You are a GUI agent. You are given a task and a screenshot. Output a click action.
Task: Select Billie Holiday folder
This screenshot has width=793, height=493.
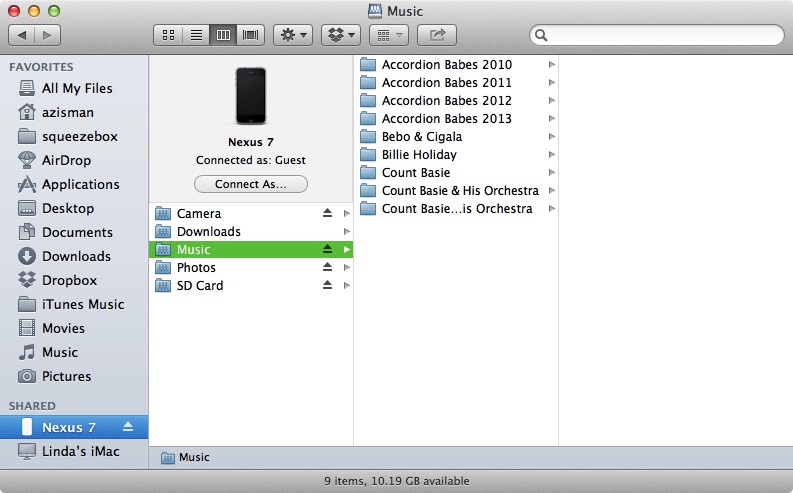point(456,155)
